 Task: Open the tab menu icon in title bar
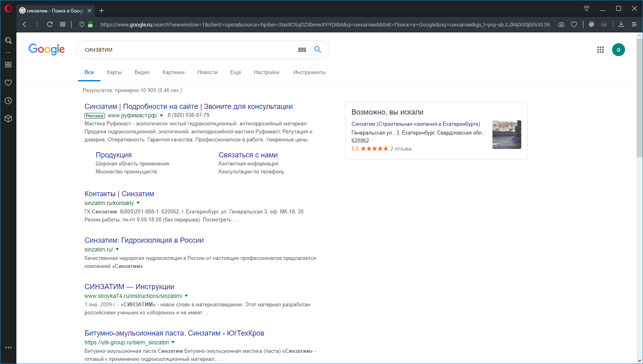tap(587, 8)
